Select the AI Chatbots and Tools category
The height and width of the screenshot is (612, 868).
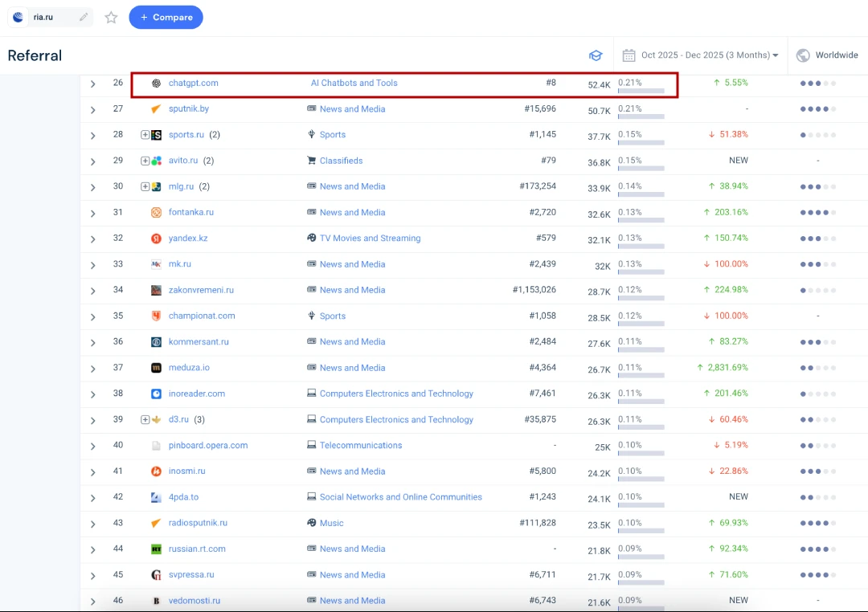tap(354, 84)
